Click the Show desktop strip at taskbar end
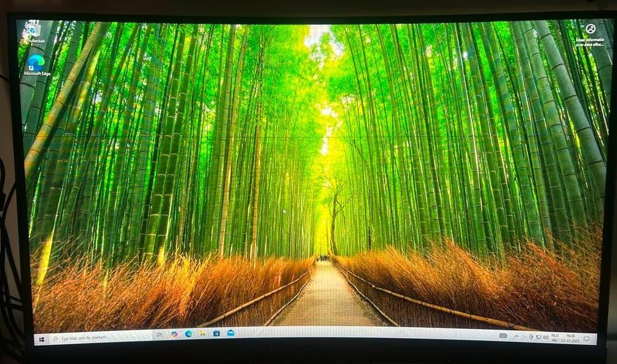The height and width of the screenshot is (364, 617). [x=595, y=339]
